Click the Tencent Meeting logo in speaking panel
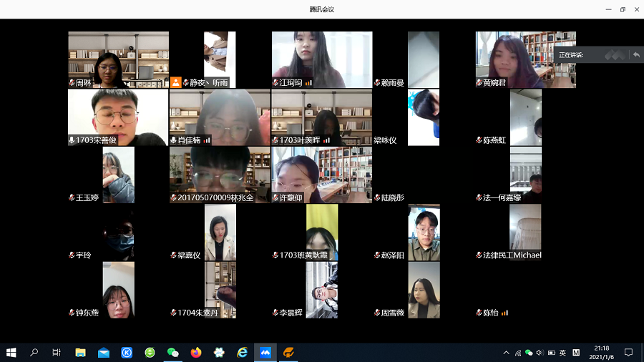Screen dimensions: 644x362 614,55
